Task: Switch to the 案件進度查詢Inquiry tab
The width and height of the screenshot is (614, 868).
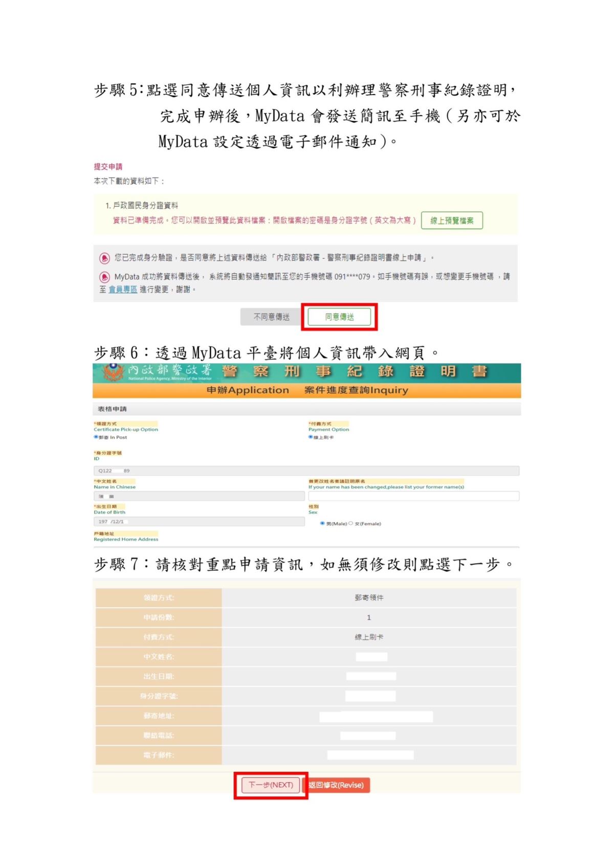Action: pyautogui.click(x=356, y=390)
